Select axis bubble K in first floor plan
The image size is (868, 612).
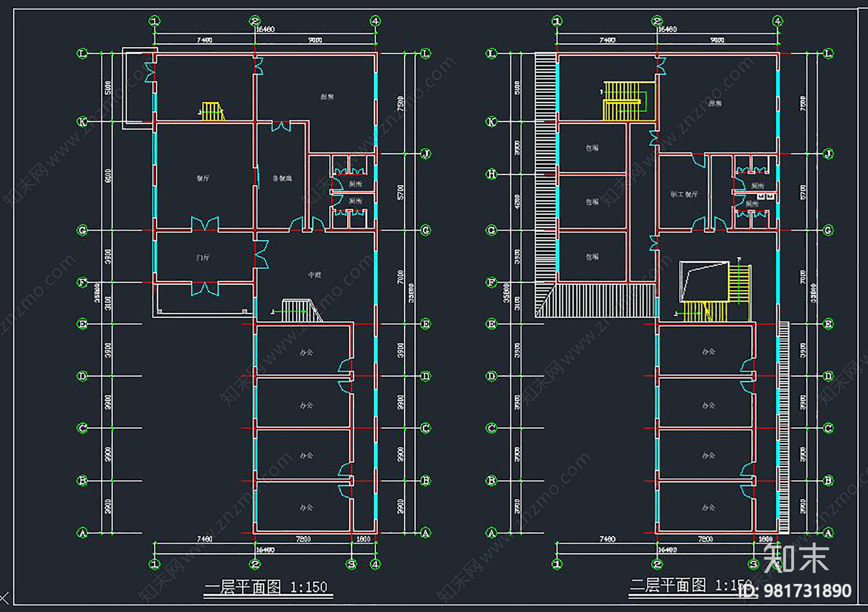(82, 122)
